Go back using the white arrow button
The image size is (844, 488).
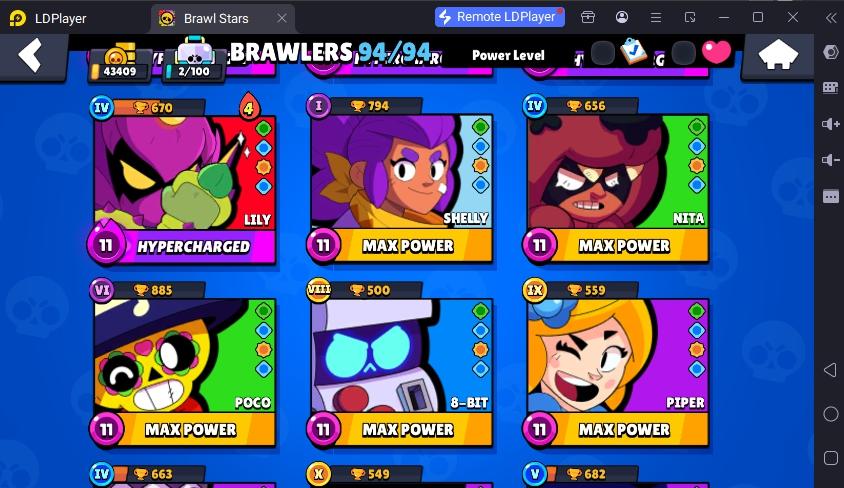pyautogui.click(x=30, y=55)
